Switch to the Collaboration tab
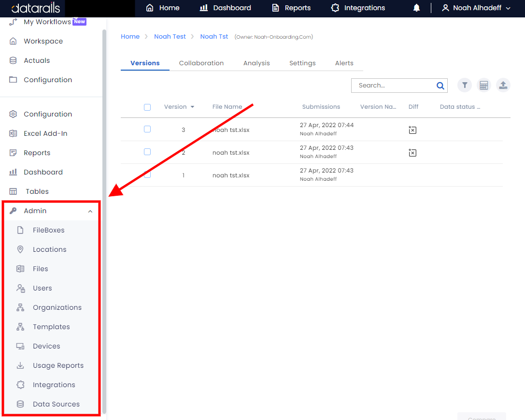 click(x=201, y=63)
